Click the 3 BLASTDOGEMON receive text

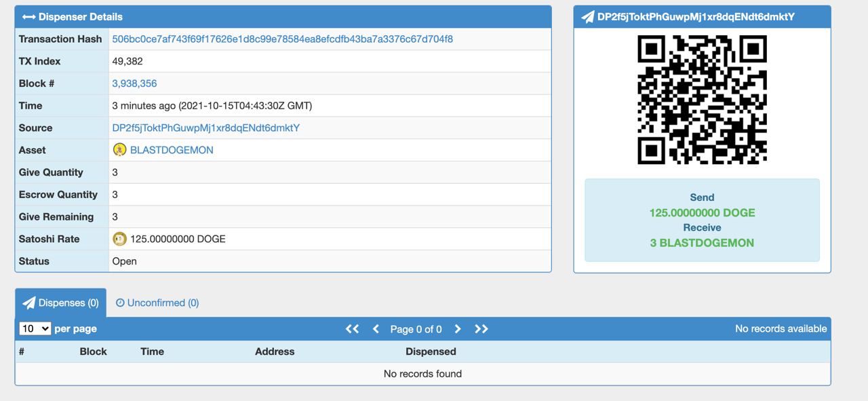coord(702,242)
